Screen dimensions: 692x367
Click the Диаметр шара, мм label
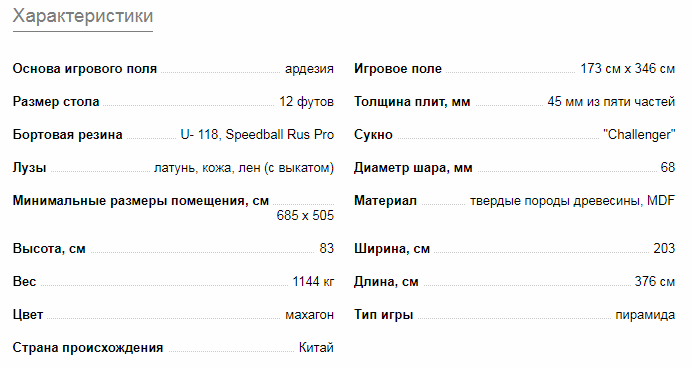click(x=414, y=168)
